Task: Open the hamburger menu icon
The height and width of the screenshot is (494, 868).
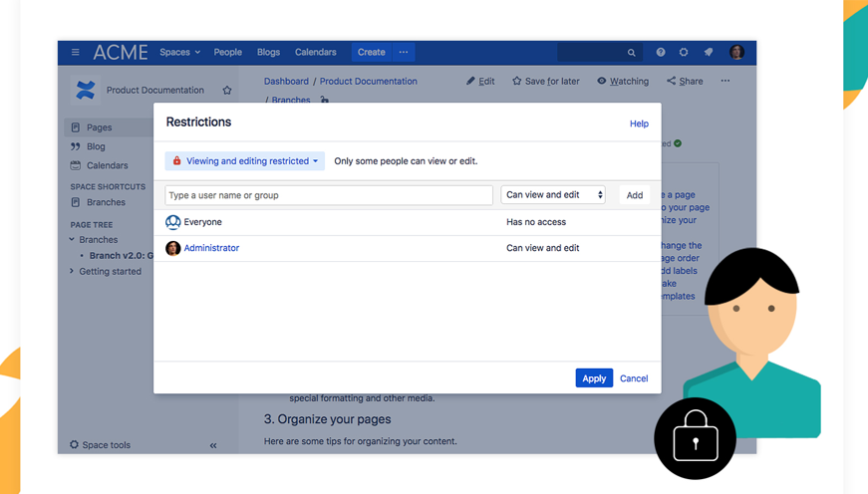Action: click(76, 52)
